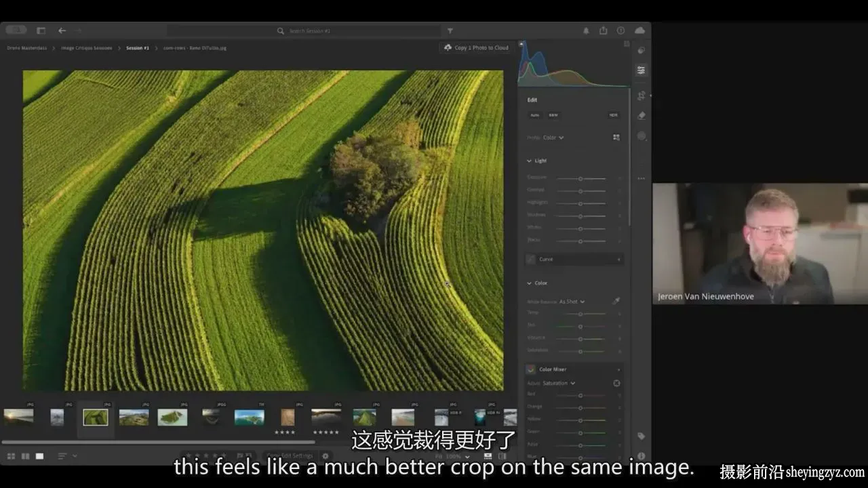
Task: Open the three-dots more options menu
Action: click(641, 178)
